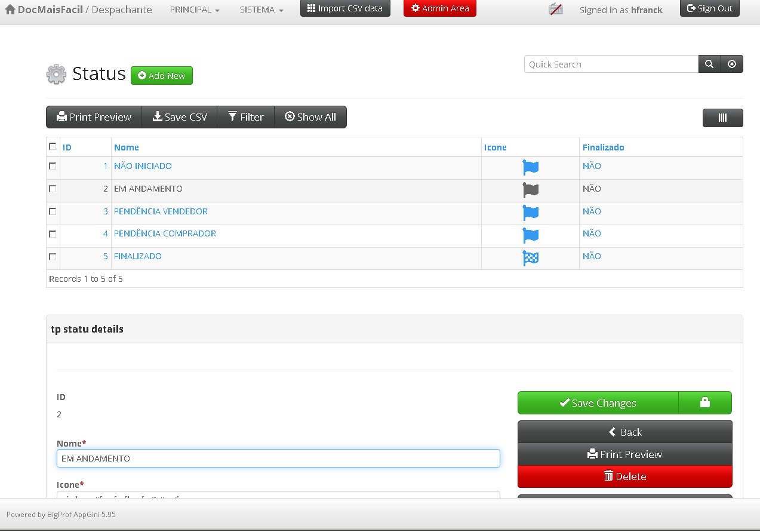The height and width of the screenshot is (532, 760).
Task: Click ID 5 link in the table
Action: click(106, 256)
